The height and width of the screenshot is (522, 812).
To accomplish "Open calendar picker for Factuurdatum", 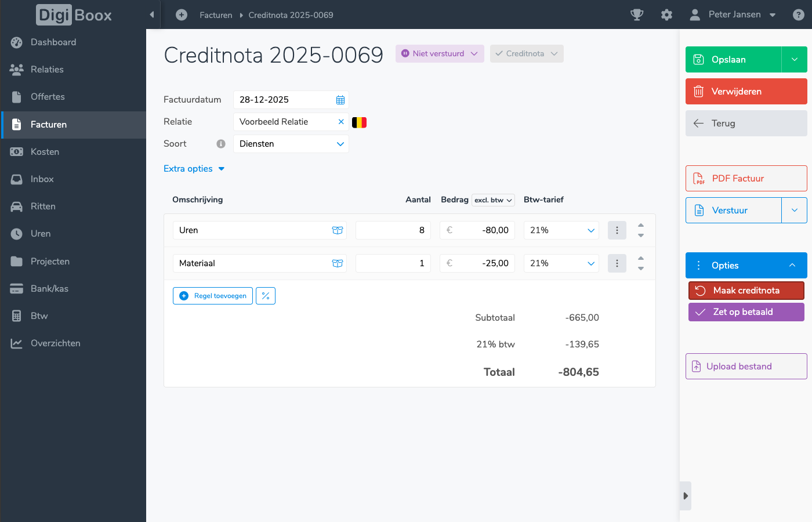I will click(340, 100).
